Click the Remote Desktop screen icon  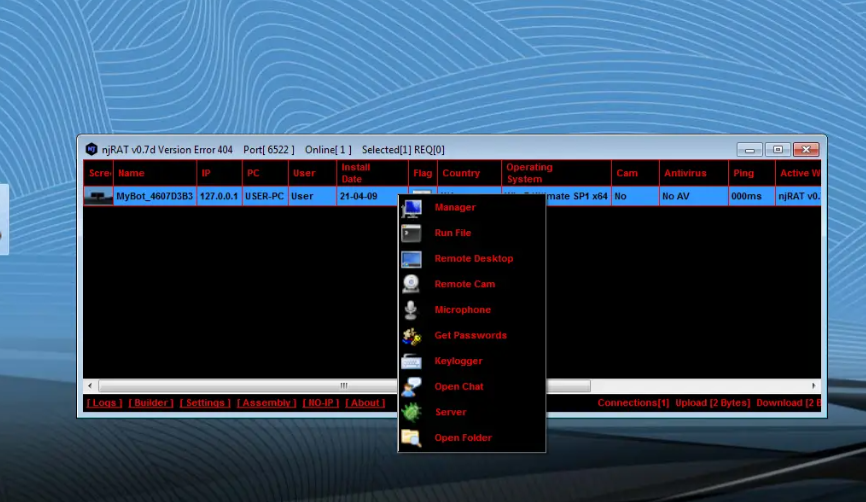point(411,259)
